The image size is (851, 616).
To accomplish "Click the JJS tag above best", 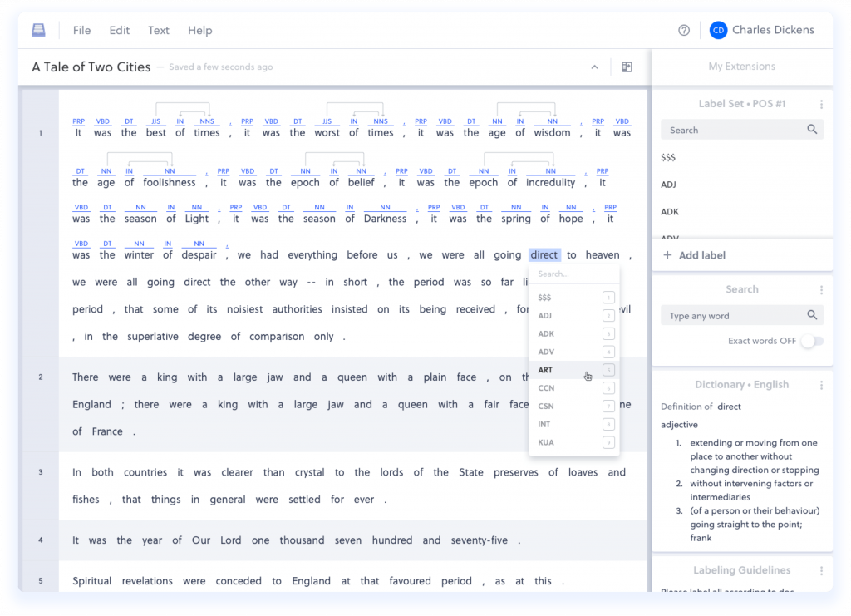I will click(155, 121).
